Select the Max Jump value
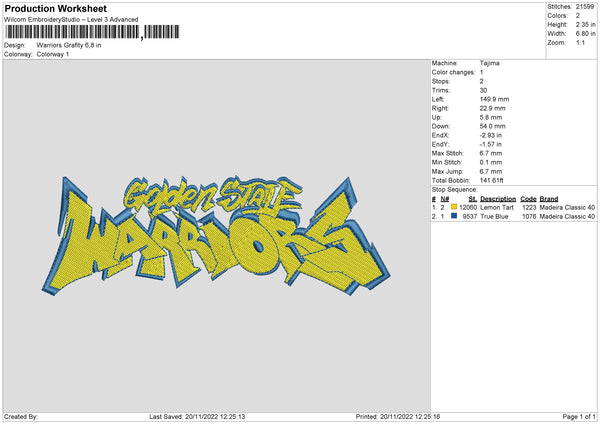 [x=491, y=172]
